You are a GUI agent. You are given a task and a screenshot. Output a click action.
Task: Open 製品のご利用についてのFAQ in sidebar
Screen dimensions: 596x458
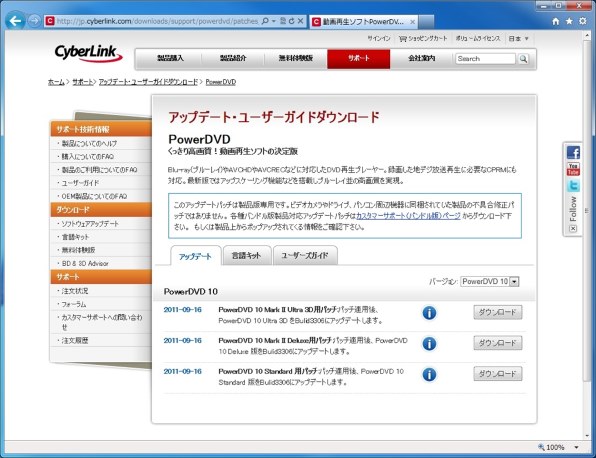(x=101, y=170)
